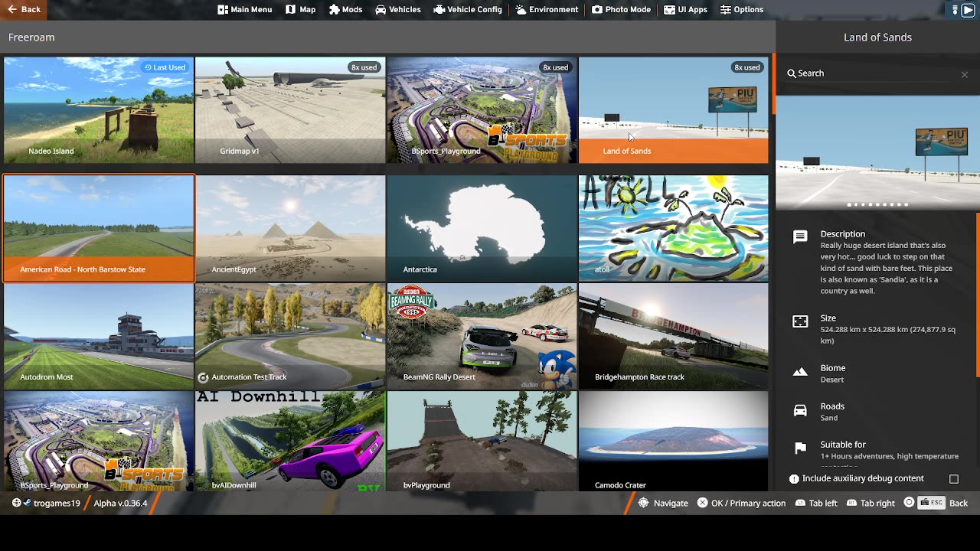Click the Navigate hint icon
Screen dimensions: 980x551
coord(644,503)
